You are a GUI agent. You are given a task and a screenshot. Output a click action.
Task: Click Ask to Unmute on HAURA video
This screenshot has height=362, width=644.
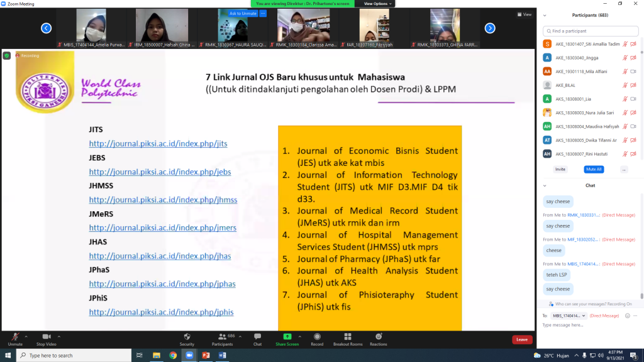pyautogui.click(x=243, y=14)
